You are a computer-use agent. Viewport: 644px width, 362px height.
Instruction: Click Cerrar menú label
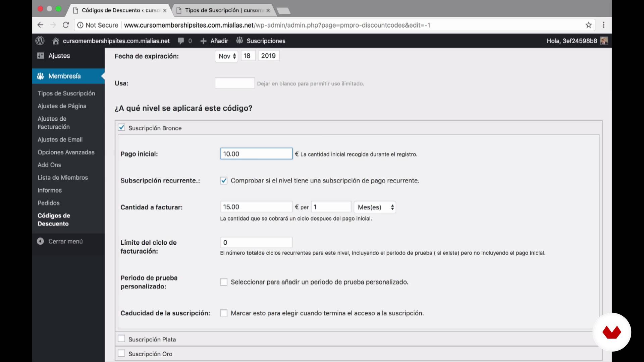point(65,241)
